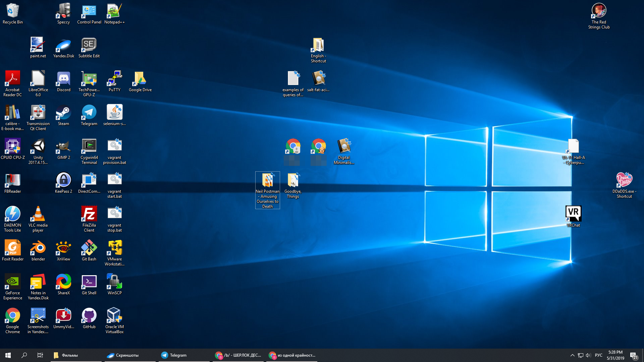Select the FBReader shortcut
Screen dimensions: 644x362
point(13,183)
